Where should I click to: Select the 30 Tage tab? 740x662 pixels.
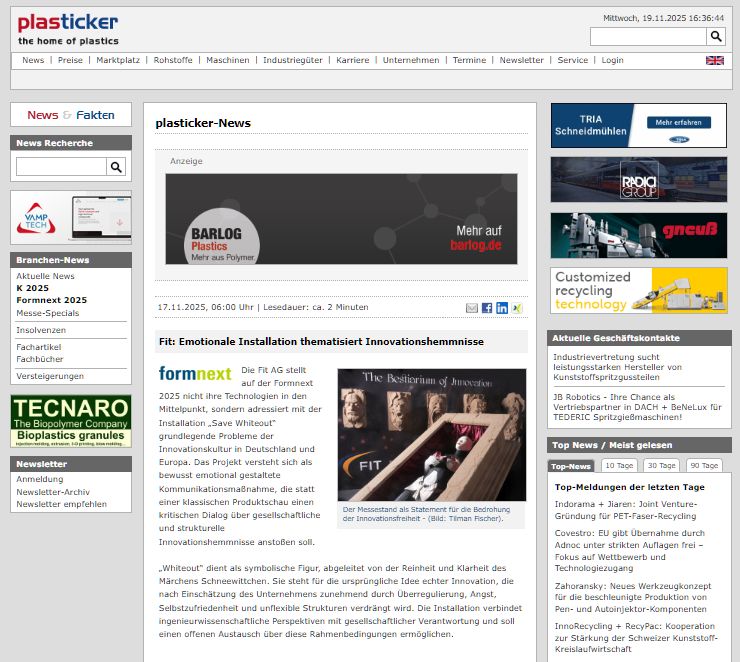[x=662, y=466]
